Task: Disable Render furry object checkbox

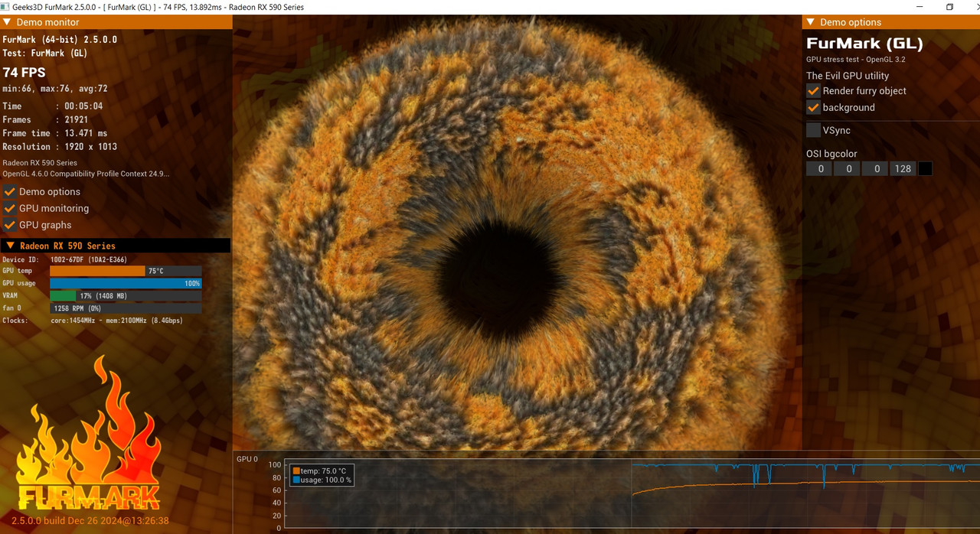Action: click(x=814, y=90)
